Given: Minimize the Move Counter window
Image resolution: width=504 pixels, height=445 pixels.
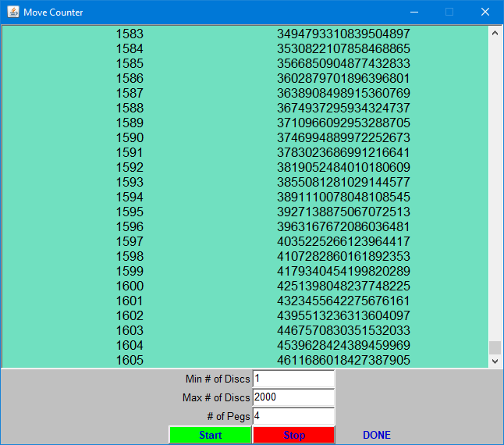Looking at the screenshot, I should (x=413, y=12).
